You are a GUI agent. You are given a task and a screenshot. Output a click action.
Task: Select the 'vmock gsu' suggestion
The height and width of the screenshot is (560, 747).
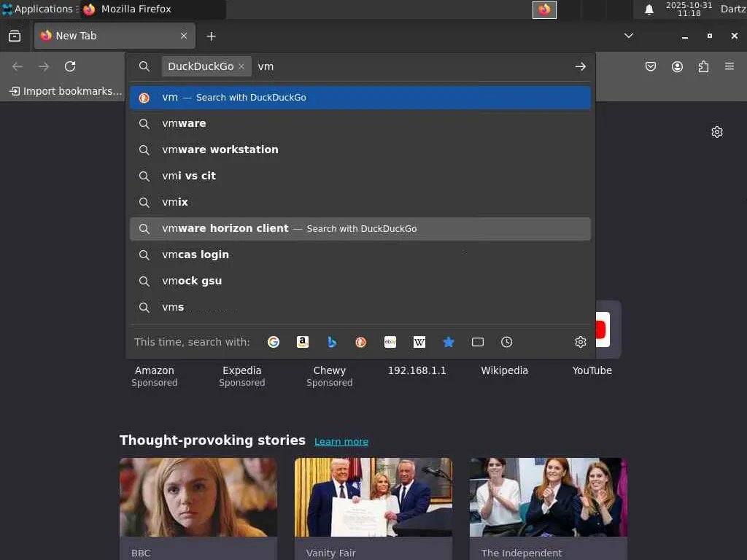(x=360, y=281)
